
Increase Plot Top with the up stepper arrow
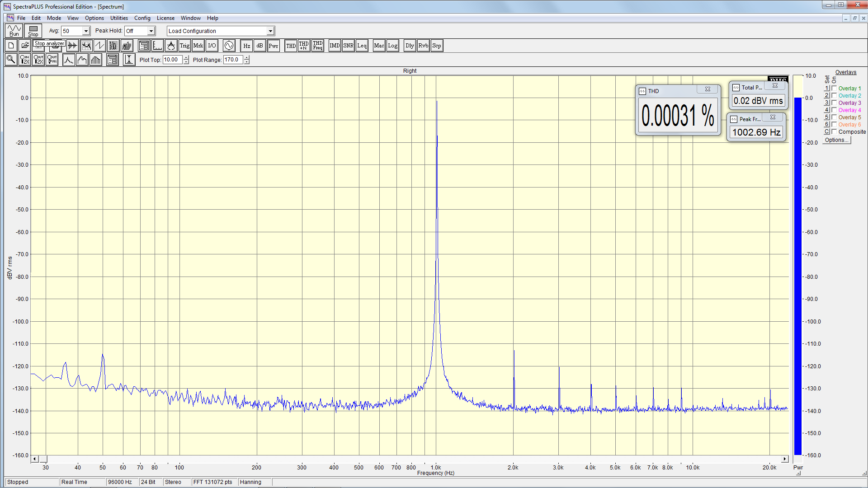(186, 57)
